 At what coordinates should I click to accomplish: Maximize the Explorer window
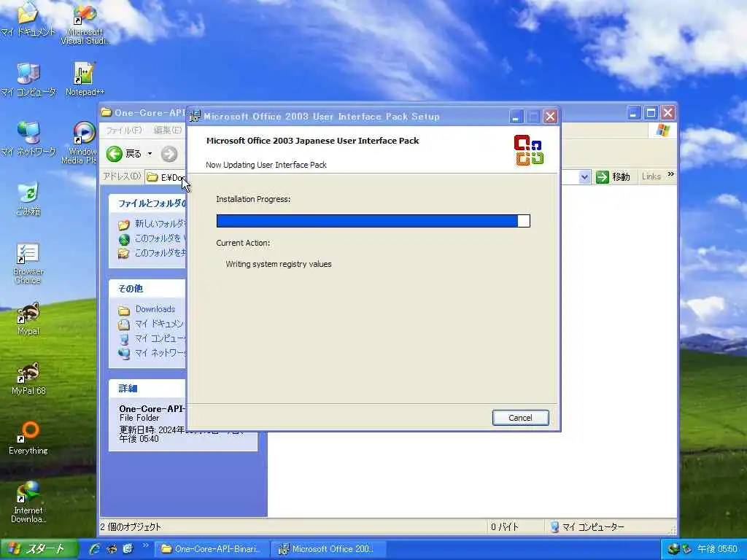(x=651, y=113)
